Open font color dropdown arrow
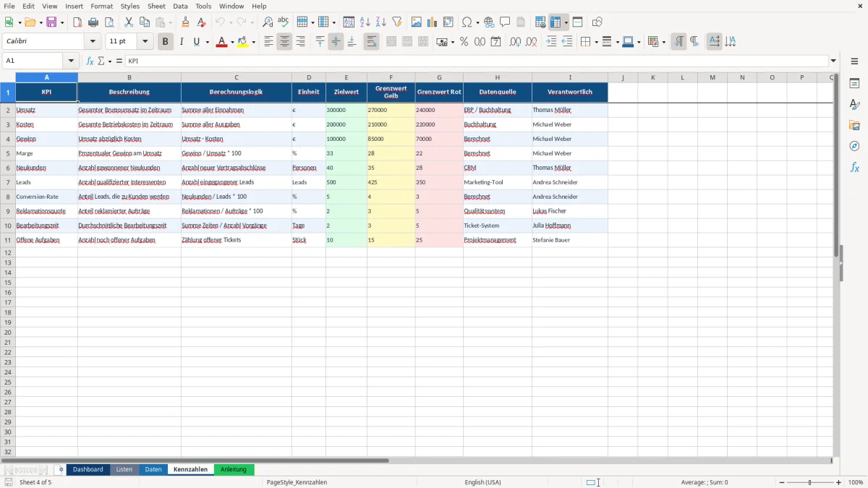 (231, 42)
